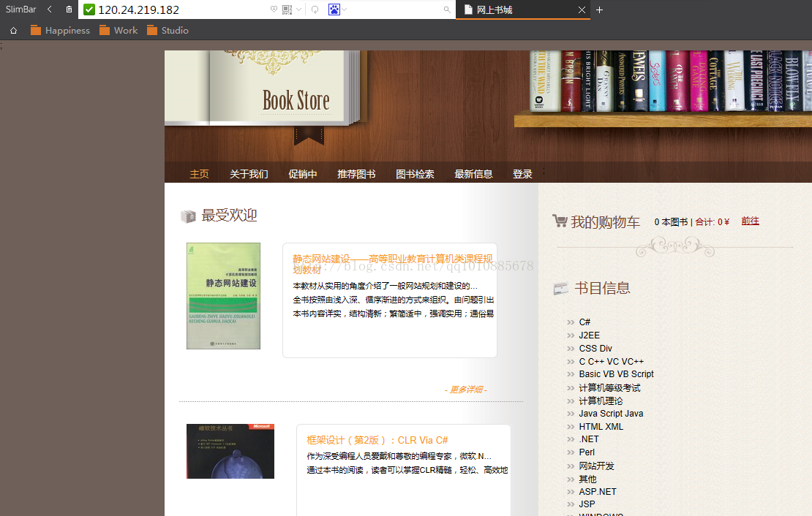812x516 pixels.
Task: Select Perl category
Action: tap(587, 452)
